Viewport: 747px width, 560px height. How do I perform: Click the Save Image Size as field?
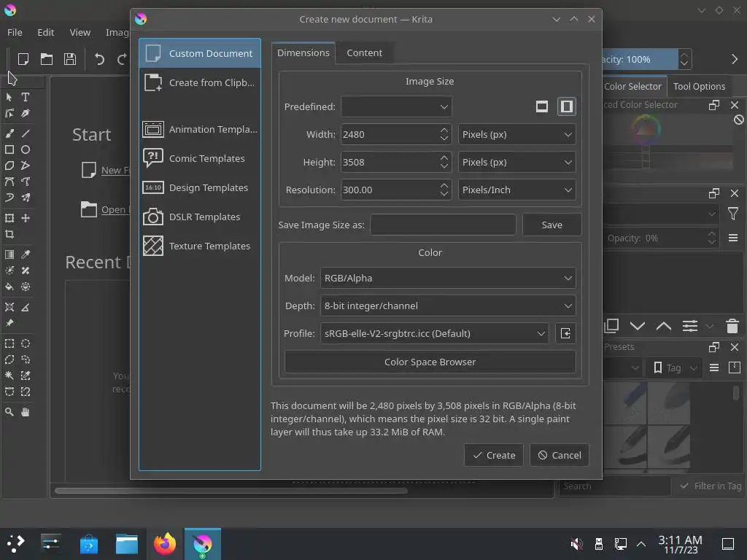click(443, 225)
